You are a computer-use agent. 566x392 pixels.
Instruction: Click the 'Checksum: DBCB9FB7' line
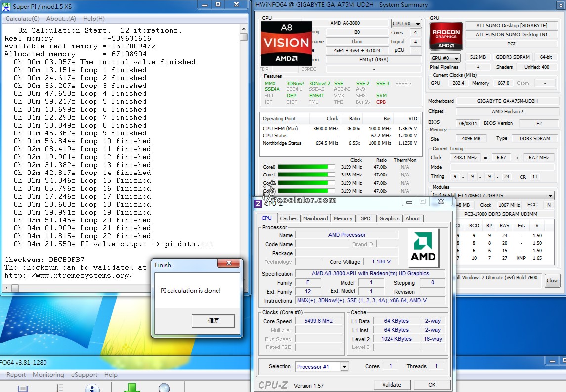click(x=44, y=260)
